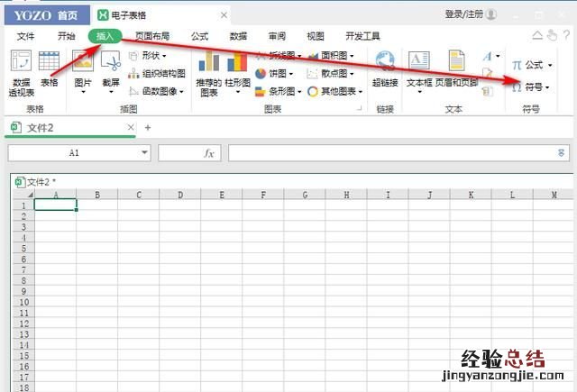Click the fx insert function button

[x=208, y=153]
